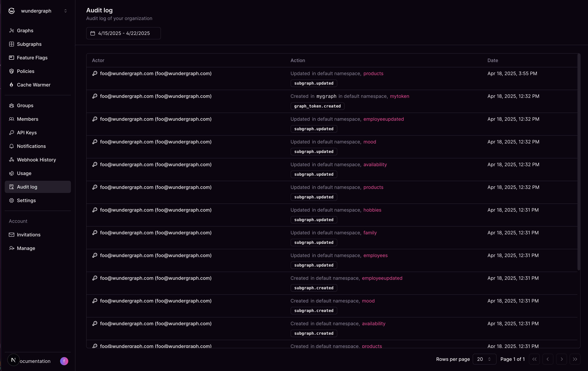Click the Feature Flags icon

12,57
